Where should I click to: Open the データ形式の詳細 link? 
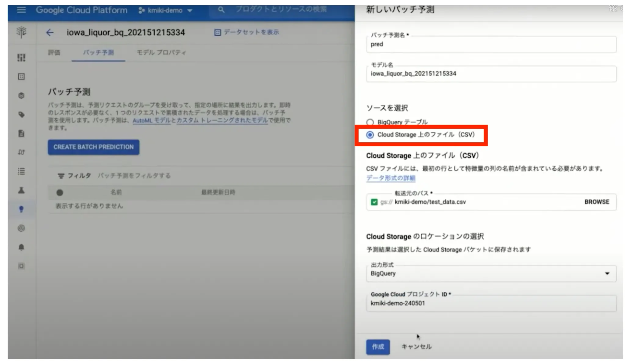tap(391, 178)
